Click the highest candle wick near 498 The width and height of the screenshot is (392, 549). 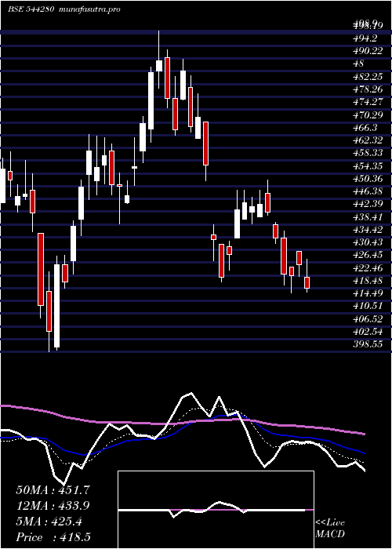[158, 45]
